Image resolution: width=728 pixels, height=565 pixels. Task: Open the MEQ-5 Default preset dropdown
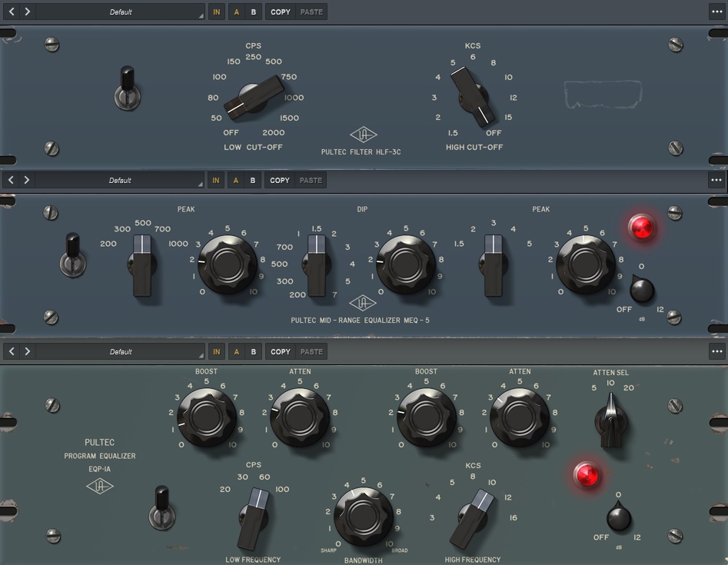120,181
